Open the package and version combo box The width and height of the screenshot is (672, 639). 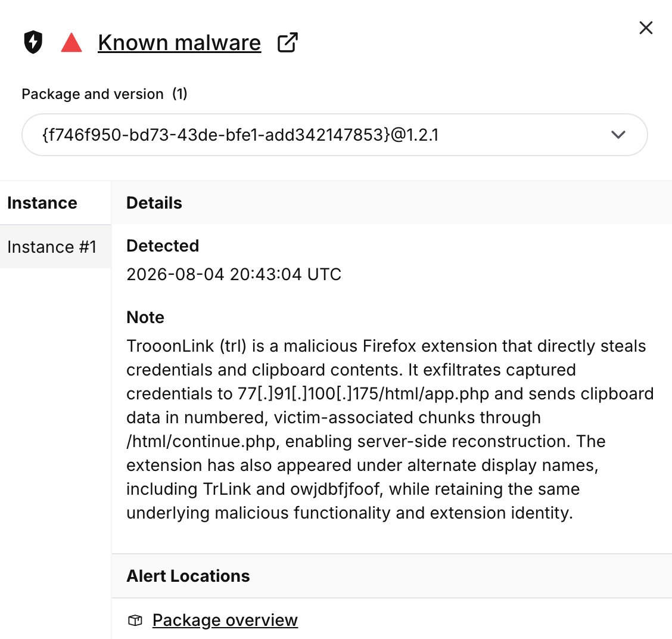[334, 135]
